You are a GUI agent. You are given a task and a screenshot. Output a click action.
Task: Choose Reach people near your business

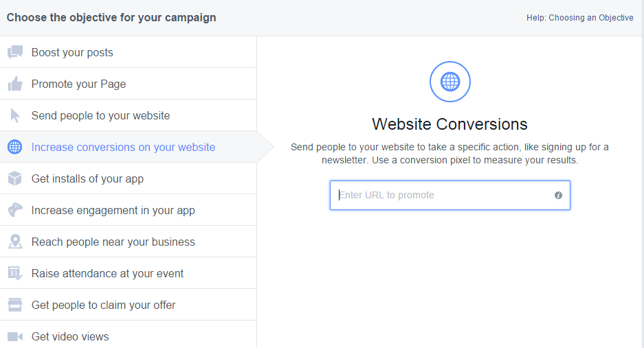[x=113, y=242]
